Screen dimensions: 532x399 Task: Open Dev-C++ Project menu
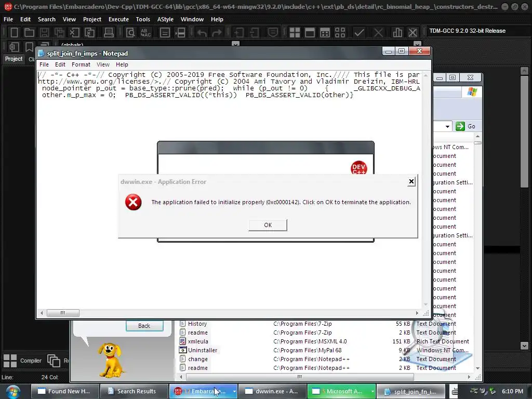(x=92, y=19)
